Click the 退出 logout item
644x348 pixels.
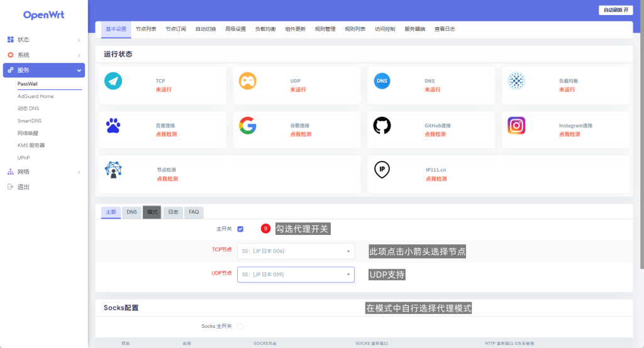point(23,187)
